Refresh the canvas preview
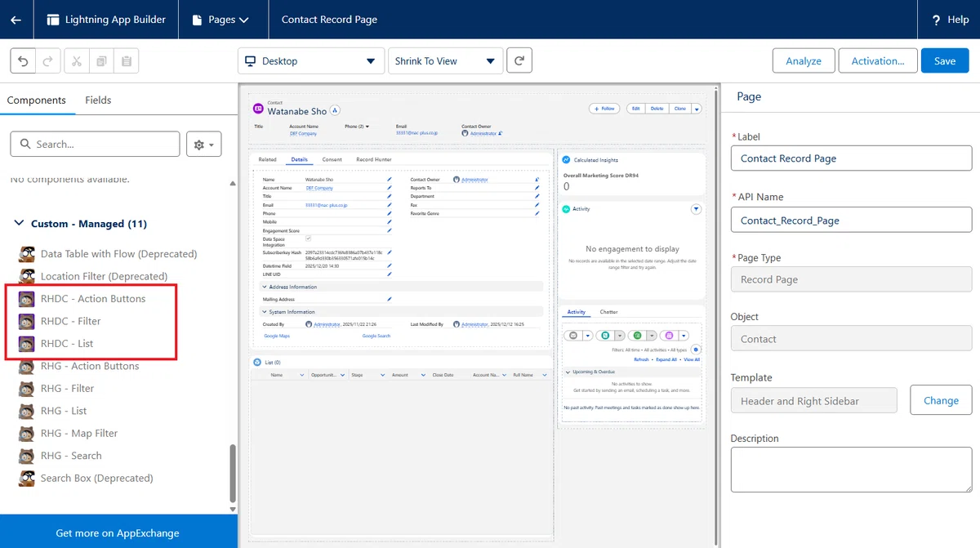Viewport: 980px width, 548px height. pos(519,61)
